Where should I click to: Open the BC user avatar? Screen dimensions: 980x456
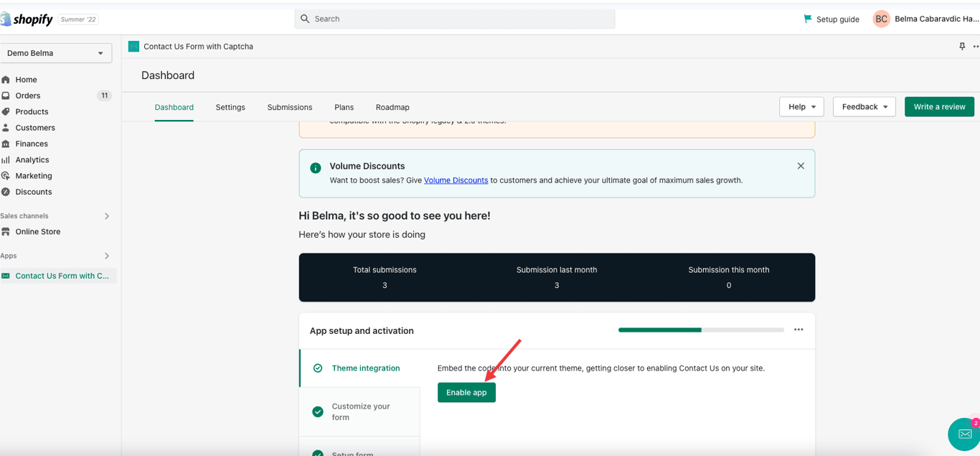[x=881, y=19]
